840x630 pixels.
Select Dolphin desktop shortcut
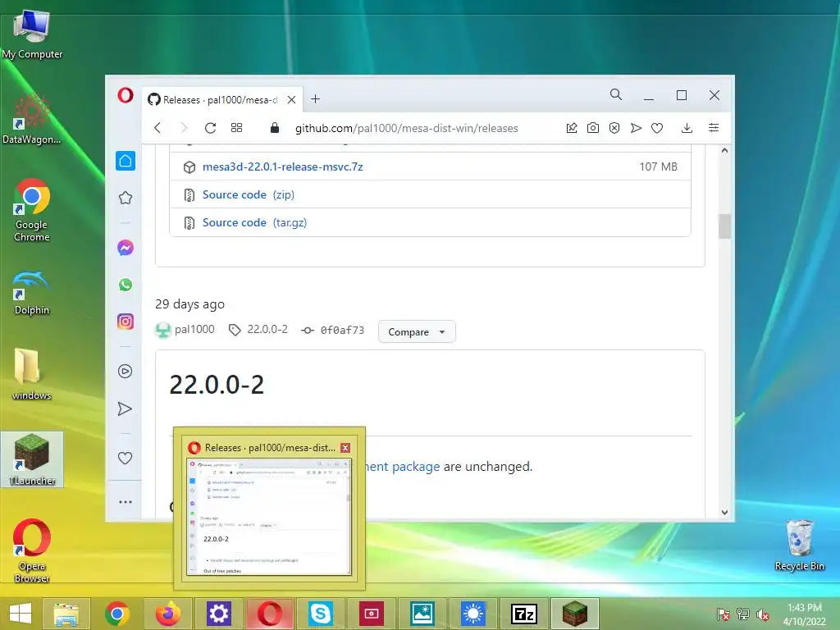coord(32,292)
